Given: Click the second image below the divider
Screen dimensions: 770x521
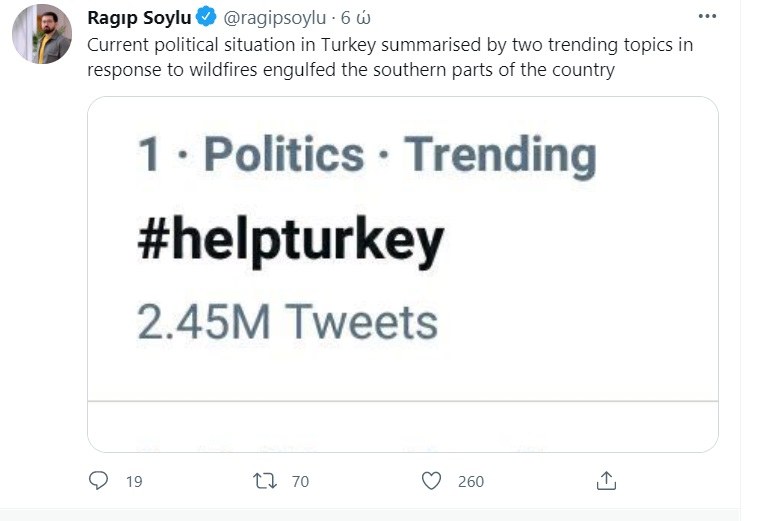Looking at the screenshot, I should point(402,429).
